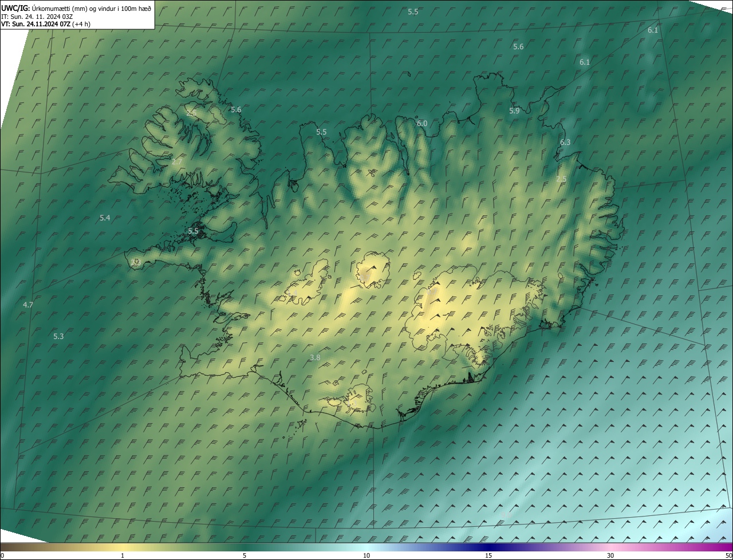Click the 6.3 value label
733x560 pixels.
click(x=565, y=142)
